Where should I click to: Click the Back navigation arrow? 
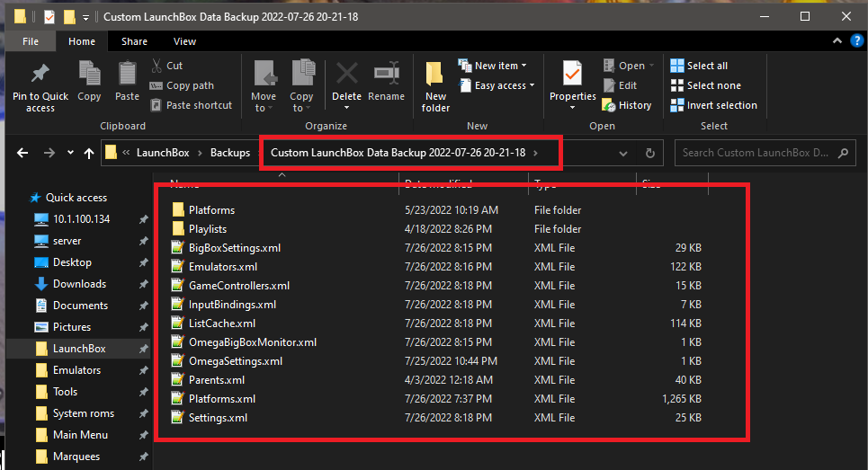(22, 153)
